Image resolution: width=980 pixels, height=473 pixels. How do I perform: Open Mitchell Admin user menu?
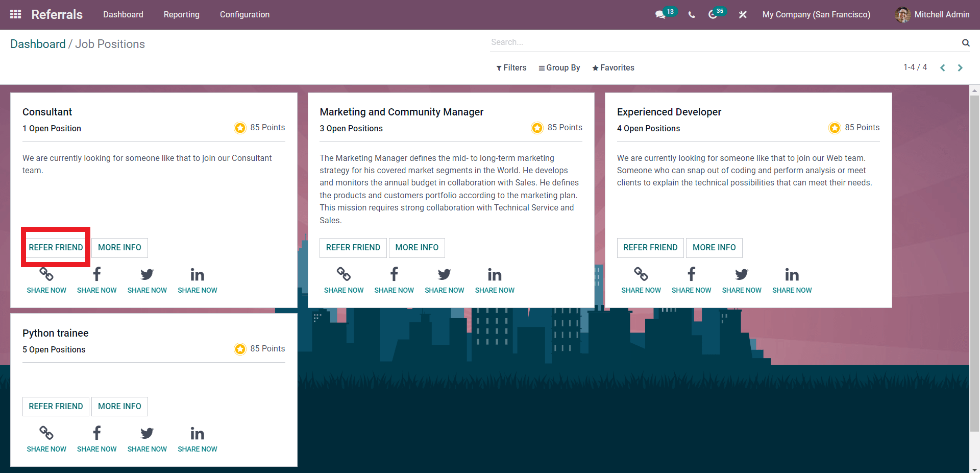[932, 15]
